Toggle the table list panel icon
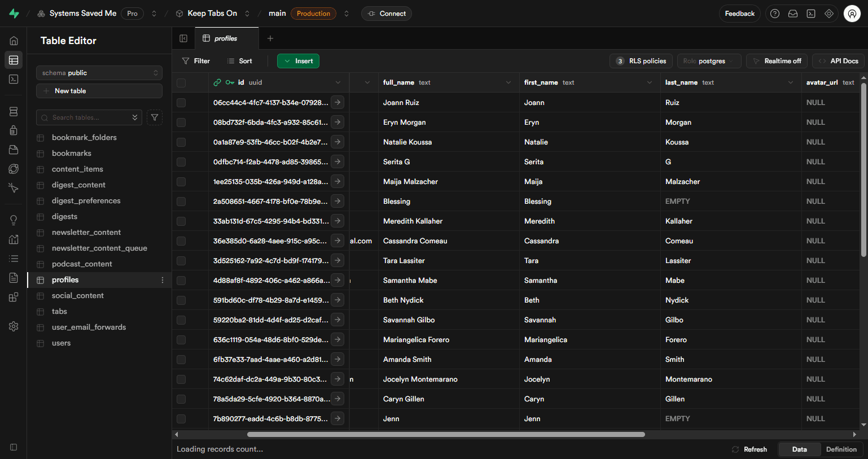The width and height of the screenshot is (868, 459). point(183,38)
